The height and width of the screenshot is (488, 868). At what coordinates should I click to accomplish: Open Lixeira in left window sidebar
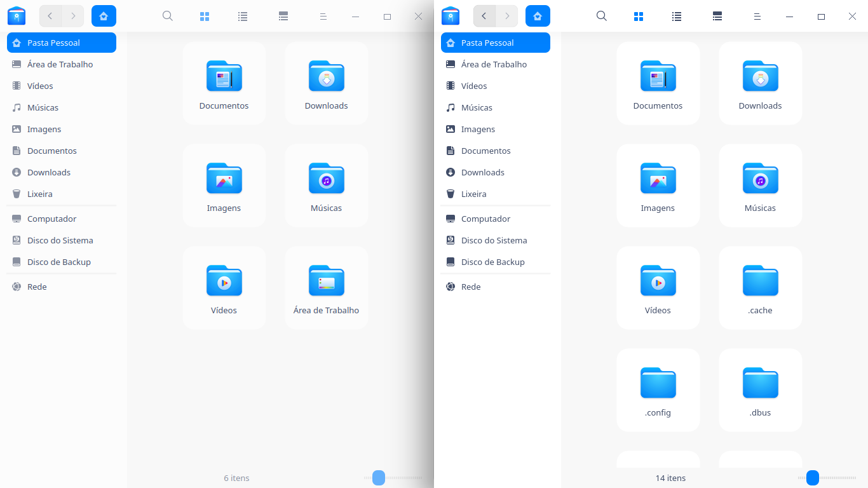[x=62, y=194]
